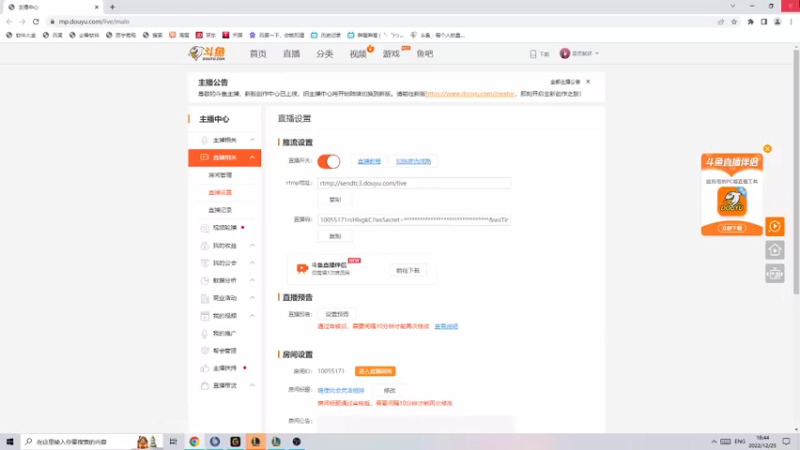Image resolution: width=800 pixels, height=450 pixels.
Task: Reload the page with browser refresh icon
Action: pyautogui.click(x=36, y=21)
